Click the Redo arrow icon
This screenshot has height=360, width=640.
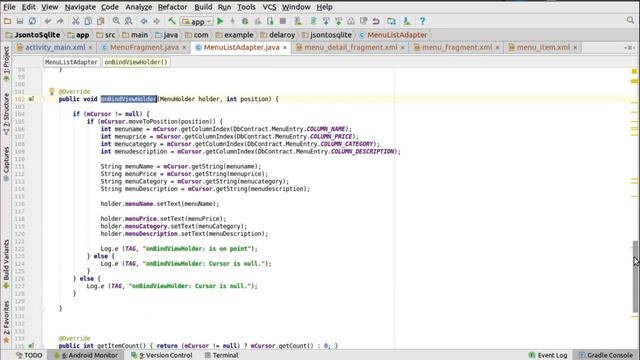[x=60, y=21]
